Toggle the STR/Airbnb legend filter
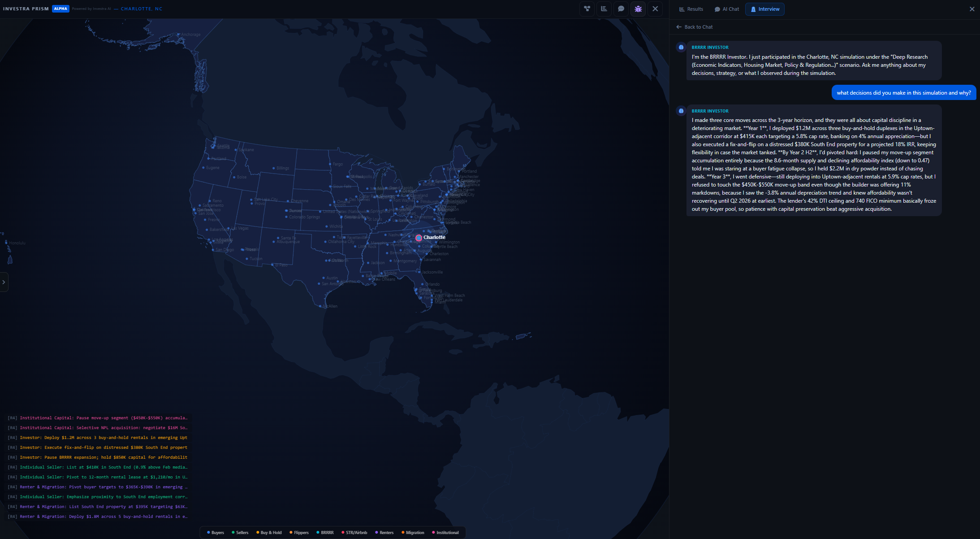 354,533
